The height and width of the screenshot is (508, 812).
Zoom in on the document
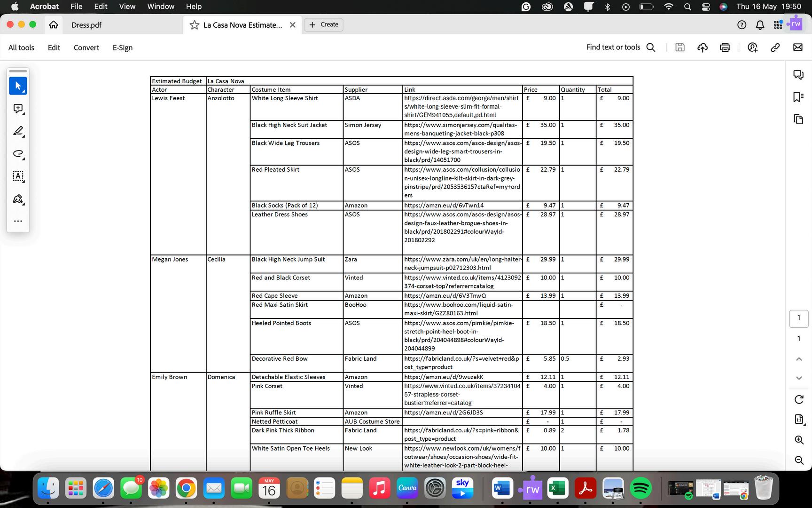coord(799,440)
